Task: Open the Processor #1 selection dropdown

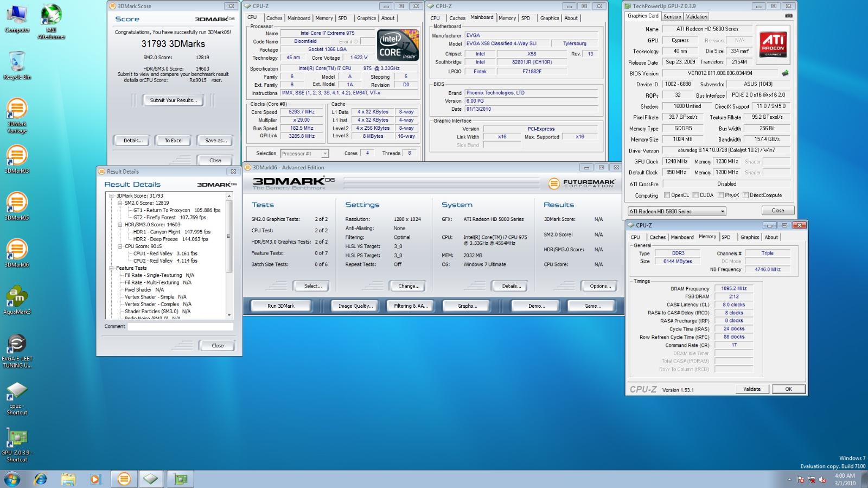Action: [x=305, y=154]
